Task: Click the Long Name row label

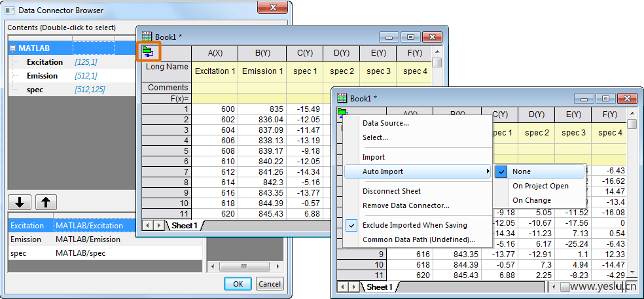Action: 167,71
